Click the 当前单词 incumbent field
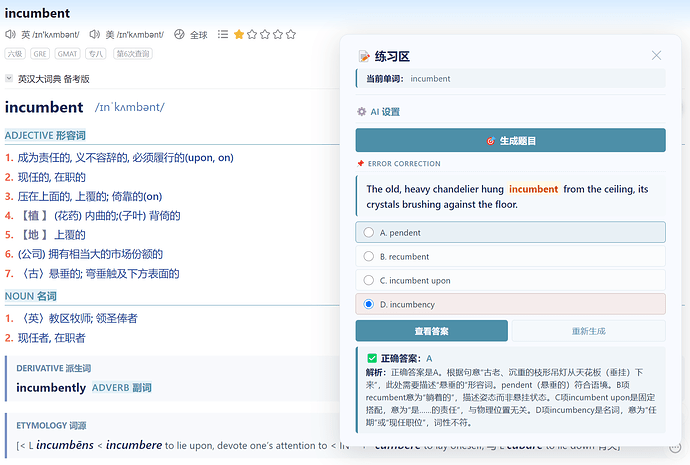Viewport: 690px width, 465px height. [510, 79]
